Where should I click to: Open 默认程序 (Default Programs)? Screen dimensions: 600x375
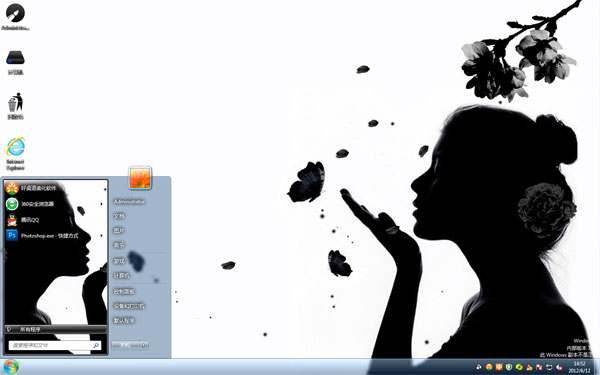point(124,321)
